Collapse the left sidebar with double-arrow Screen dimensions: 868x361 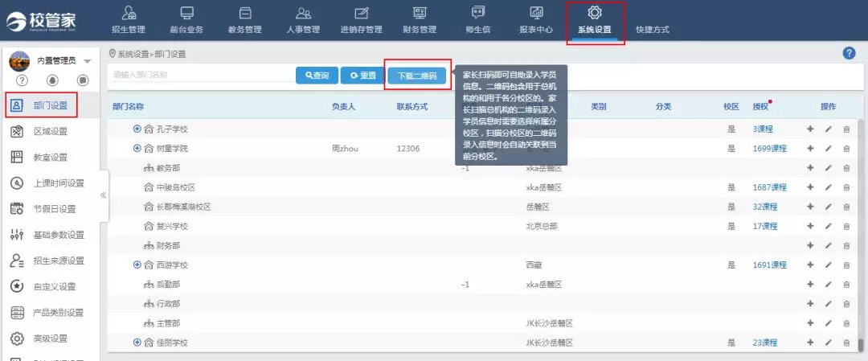click(103, 195)
